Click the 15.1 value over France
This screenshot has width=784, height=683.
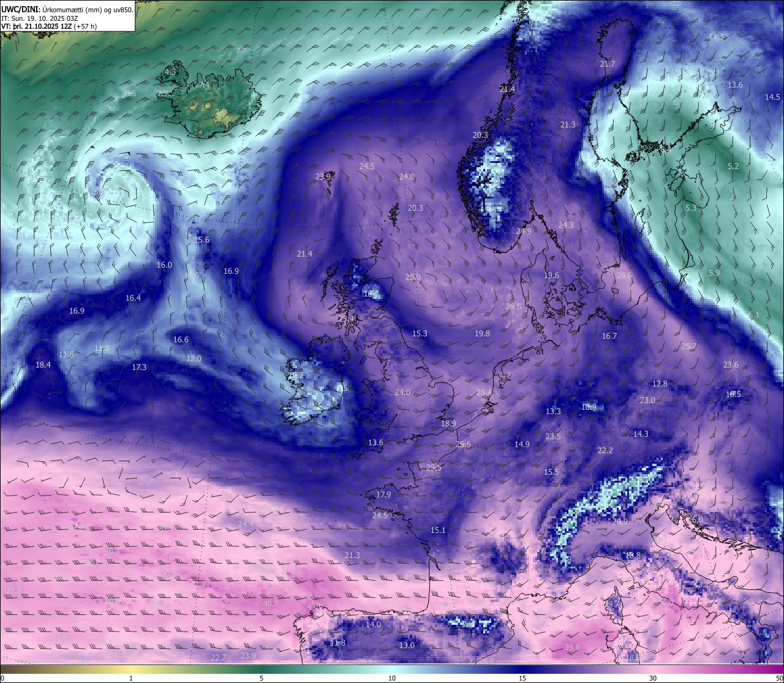coord(438,530)
